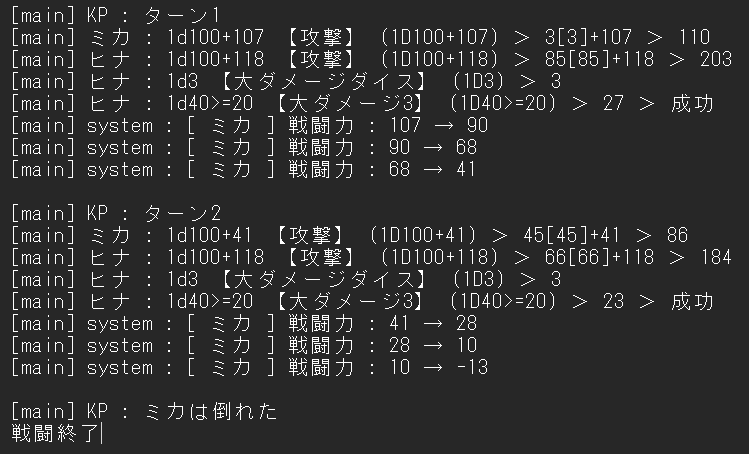
Task: Click Hina's attack total 184
Action: [714, 258]
